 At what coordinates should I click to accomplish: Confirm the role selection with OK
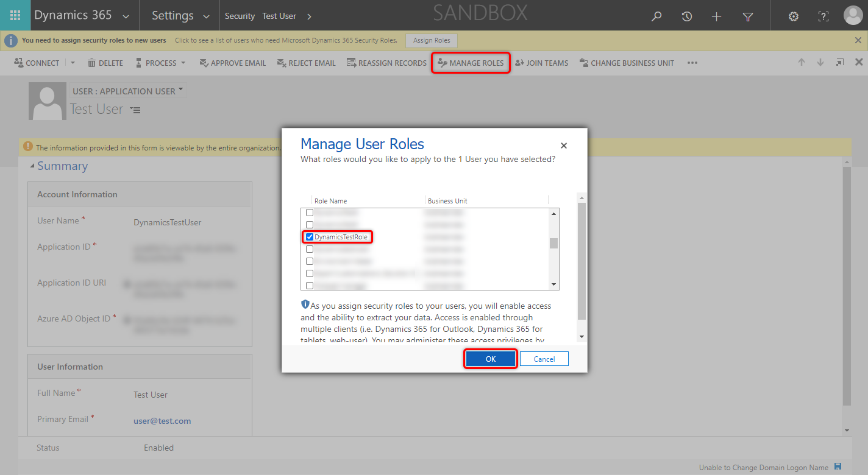coord(491,359)
